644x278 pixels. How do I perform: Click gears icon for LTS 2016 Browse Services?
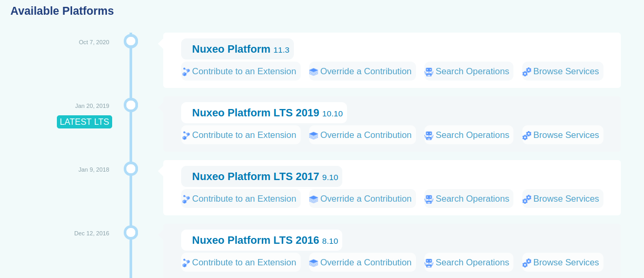tap(527, 263)
